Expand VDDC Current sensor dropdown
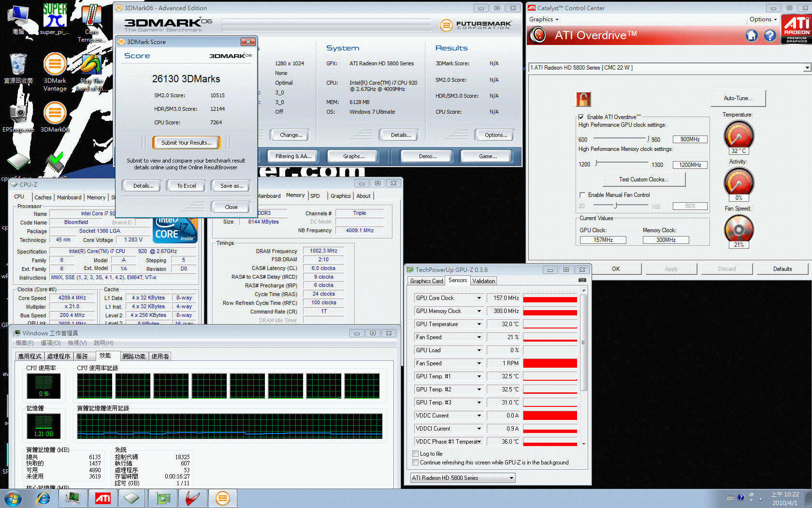This screenshot has width=812, height=508. pyautogui.click(x=479, y=416)
